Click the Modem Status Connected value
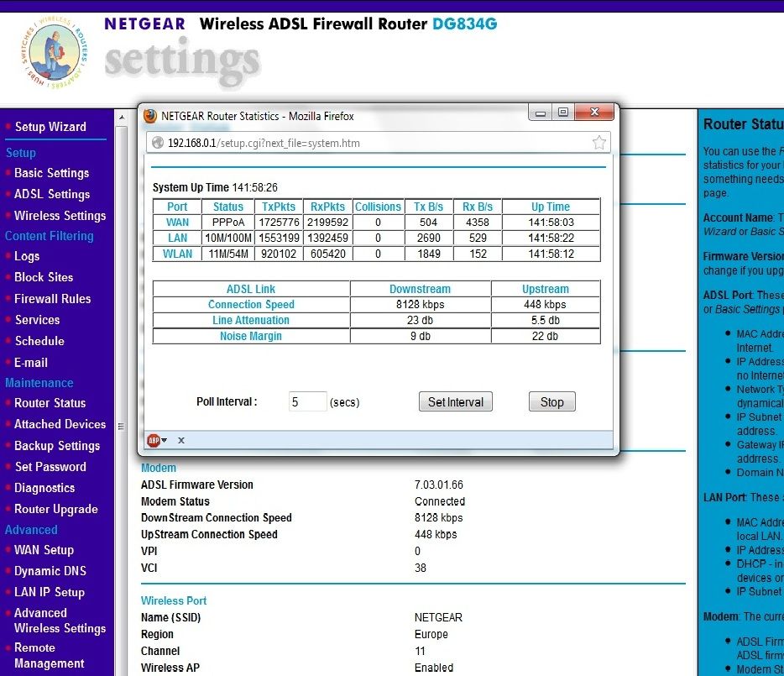 (x=440, y=501)
